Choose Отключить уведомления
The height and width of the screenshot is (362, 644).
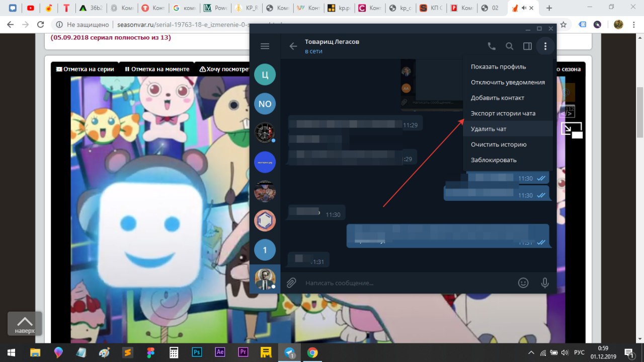click(x=508, y=82)
